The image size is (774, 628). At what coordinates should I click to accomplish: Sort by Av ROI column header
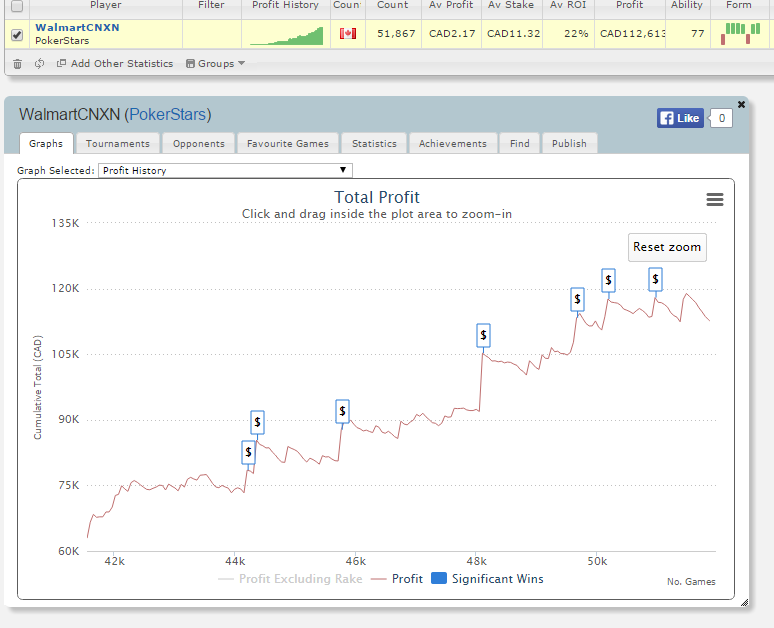568,5
